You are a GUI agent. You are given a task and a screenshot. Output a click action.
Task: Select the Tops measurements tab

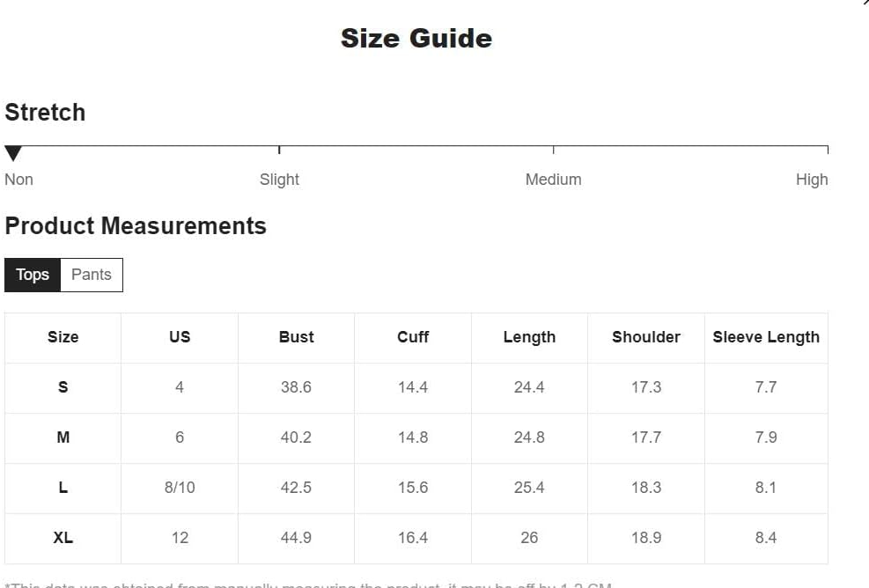[33, 275]
